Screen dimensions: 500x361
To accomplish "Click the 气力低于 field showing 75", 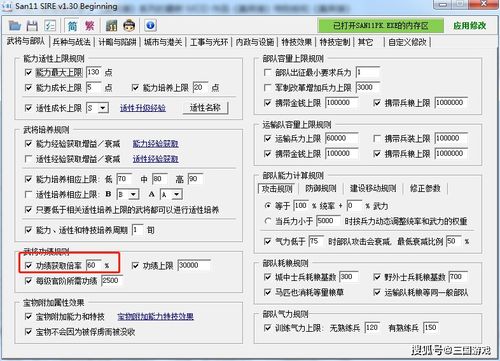I will (x=316, y=241).
